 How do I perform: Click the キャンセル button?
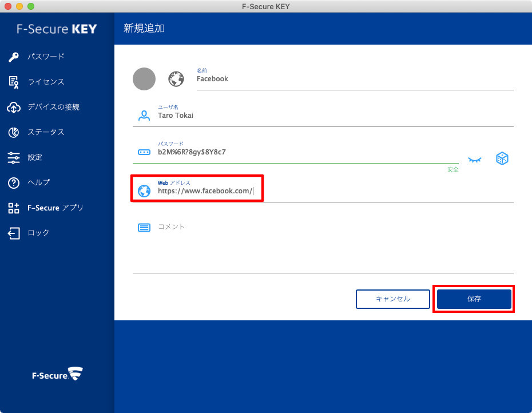pyautogui.click(x=392, y=299)
